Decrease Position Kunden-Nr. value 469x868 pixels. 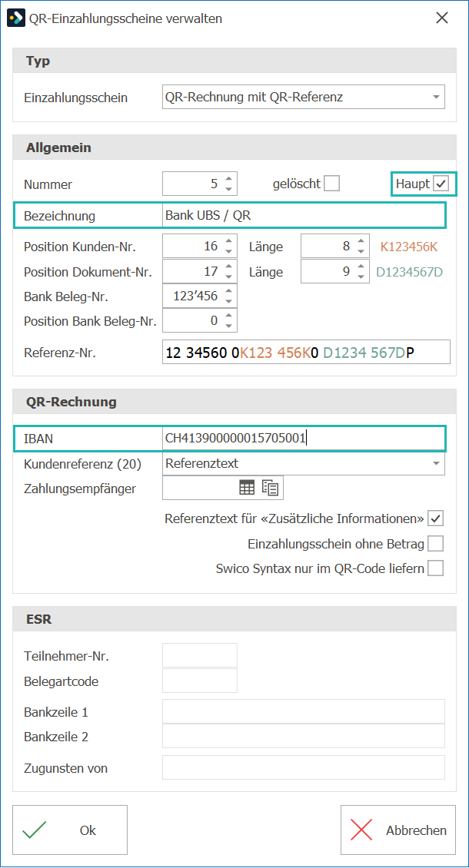point(230,252)
